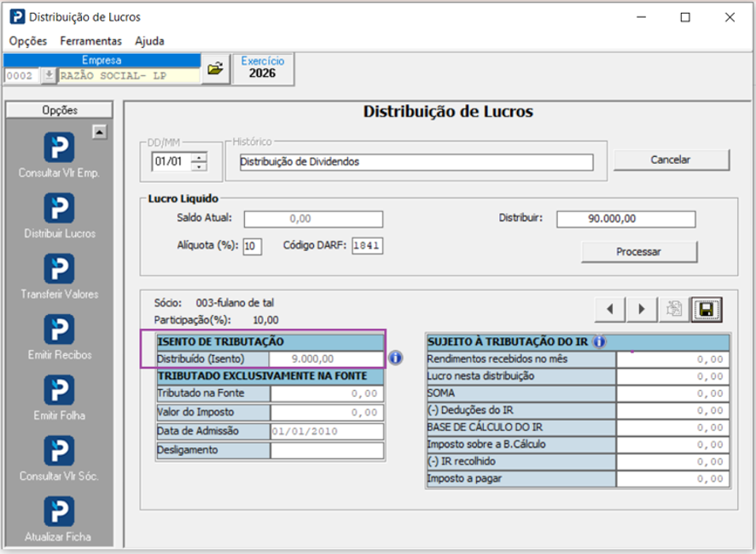The image size is (756, 554).
Task: Minimize the Distribuição de Lucros window
Action: click(642, 17)
